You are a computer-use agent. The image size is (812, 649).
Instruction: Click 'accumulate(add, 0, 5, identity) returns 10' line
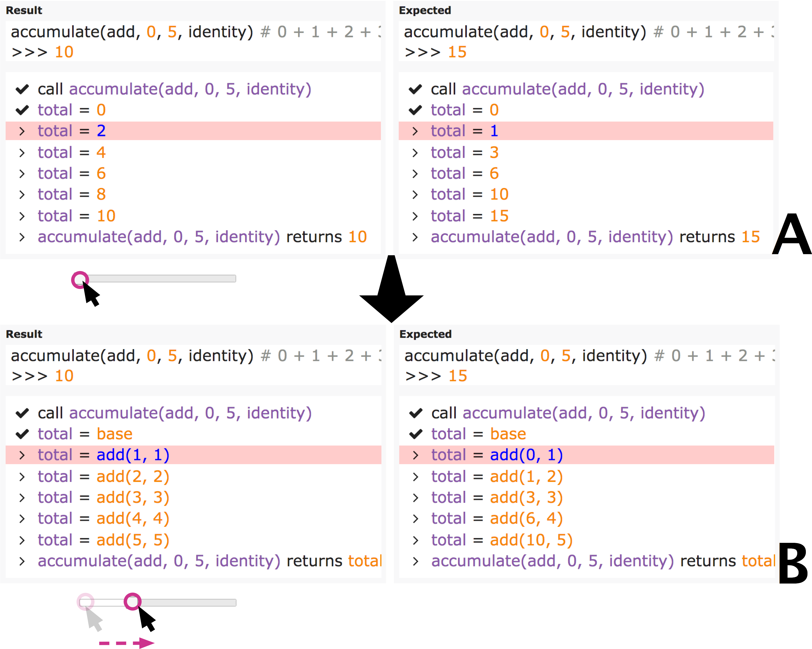point(202,237)
